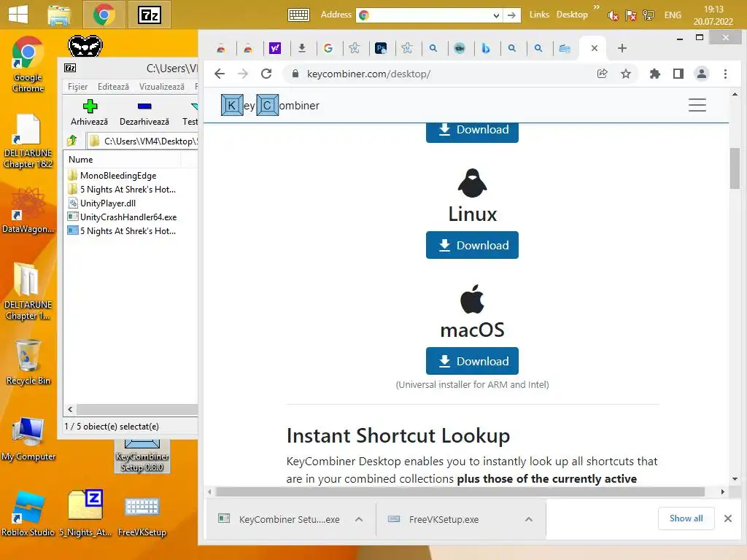Viewport: 747px width, 560px height.
Task: Switch to the Bing tab
Action: [485, 48]
